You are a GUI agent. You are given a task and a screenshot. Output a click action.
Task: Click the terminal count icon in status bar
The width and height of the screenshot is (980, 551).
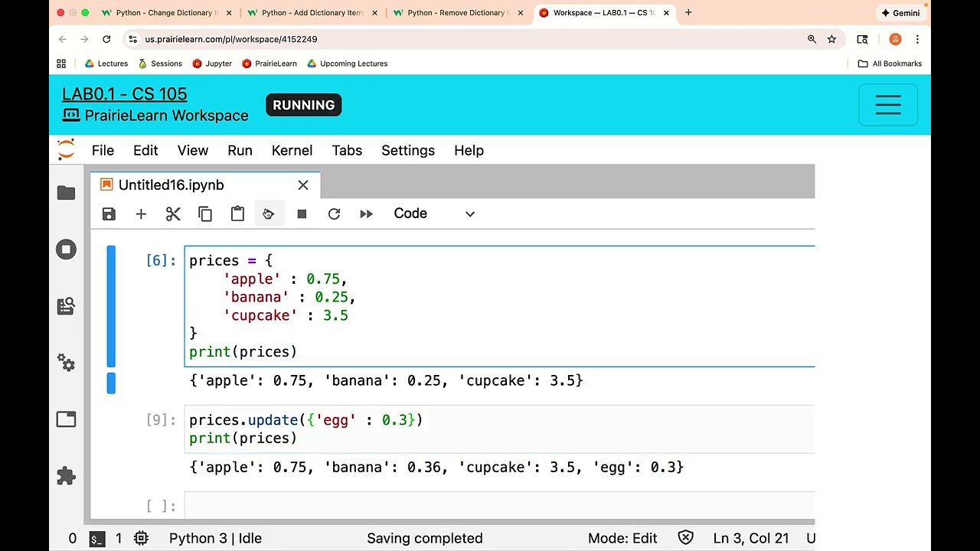click(96, 538)
